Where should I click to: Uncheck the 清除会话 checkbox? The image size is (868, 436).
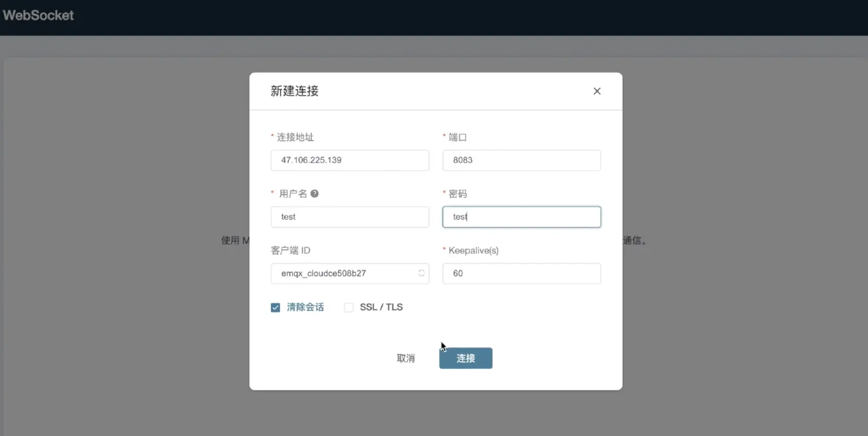pos(275,307)
